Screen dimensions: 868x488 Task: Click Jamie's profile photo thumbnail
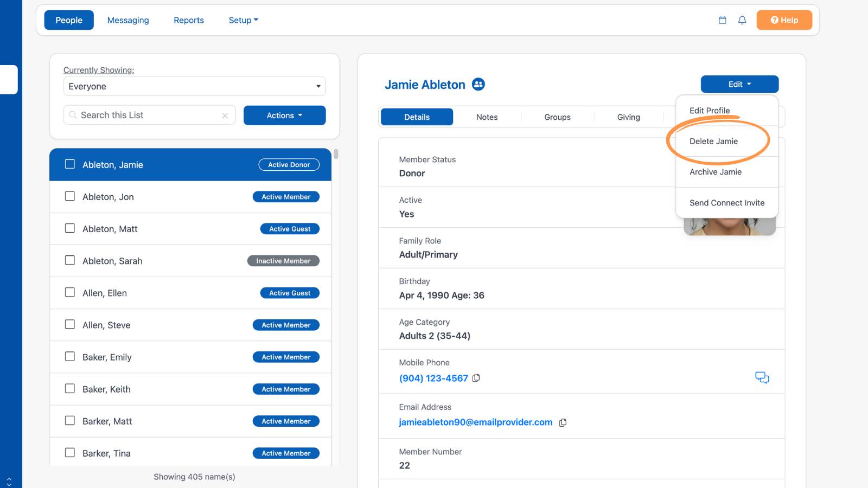pyautogui.click(x=730, y=226)
